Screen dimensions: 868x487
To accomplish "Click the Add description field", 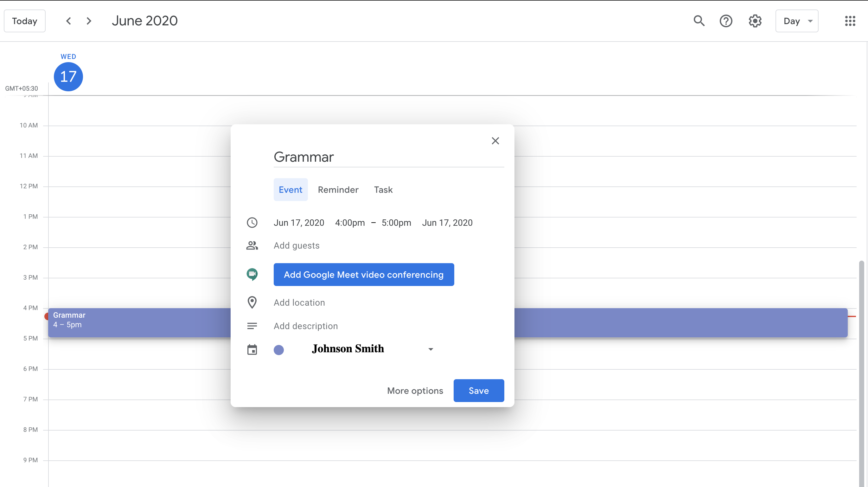I will [306, 326].
